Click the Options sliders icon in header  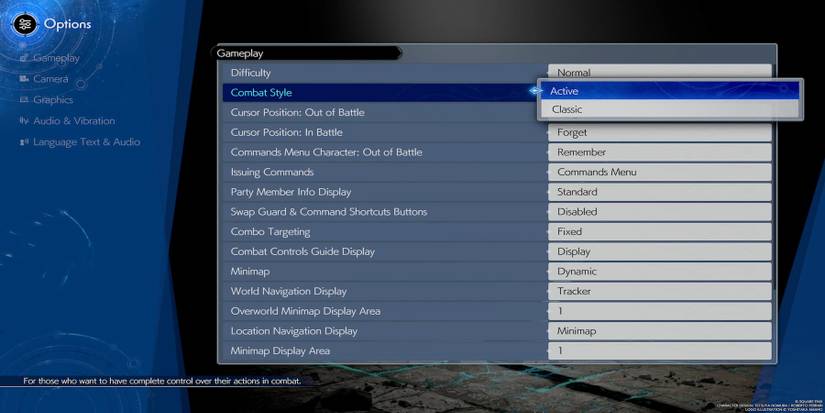pos(25,23)
